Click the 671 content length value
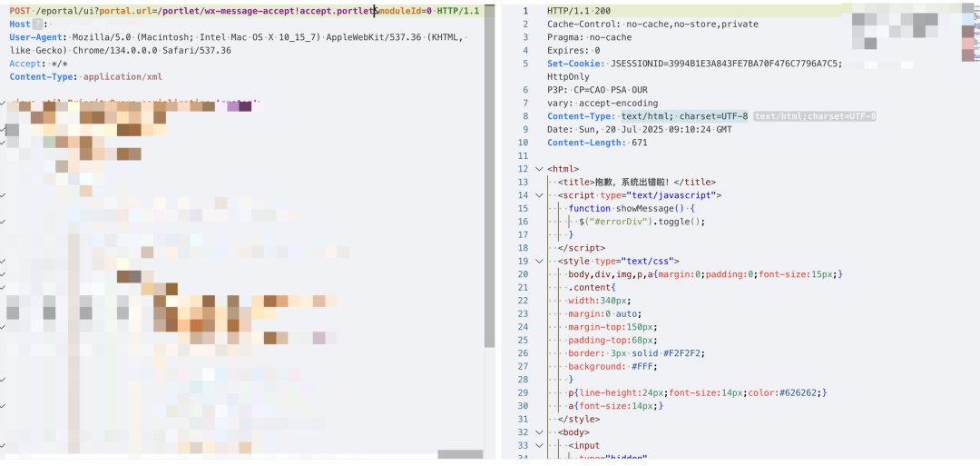Image resolution: width=980 pixels, height=466 pixels. pos(640,143)
